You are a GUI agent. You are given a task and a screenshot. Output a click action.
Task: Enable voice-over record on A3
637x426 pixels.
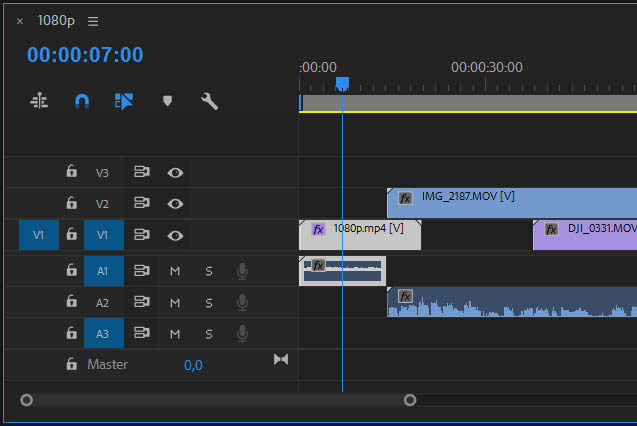(242, 333)
